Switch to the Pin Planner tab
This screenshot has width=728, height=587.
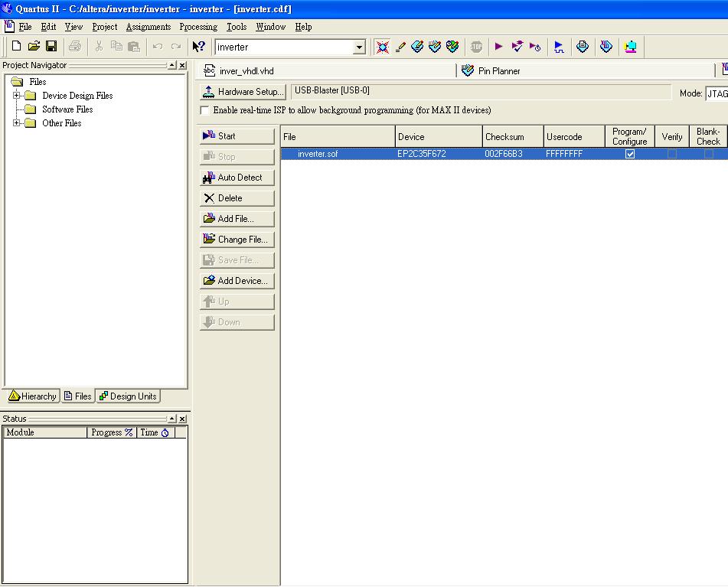[x=498, y=71]
